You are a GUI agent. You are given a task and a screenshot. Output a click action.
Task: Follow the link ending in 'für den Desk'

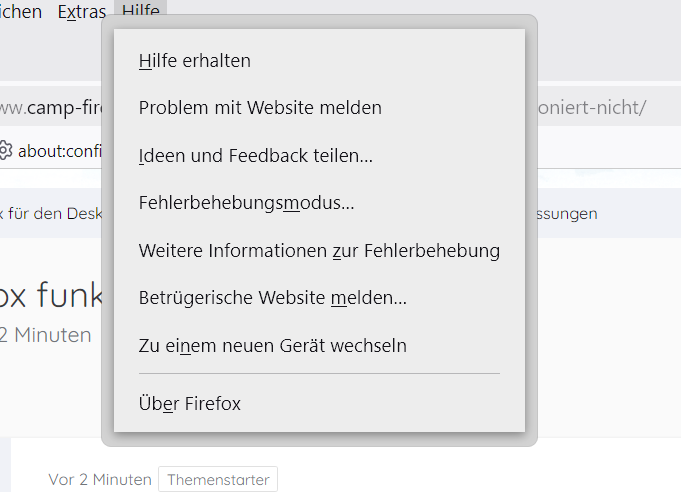[x=50, y=213]
